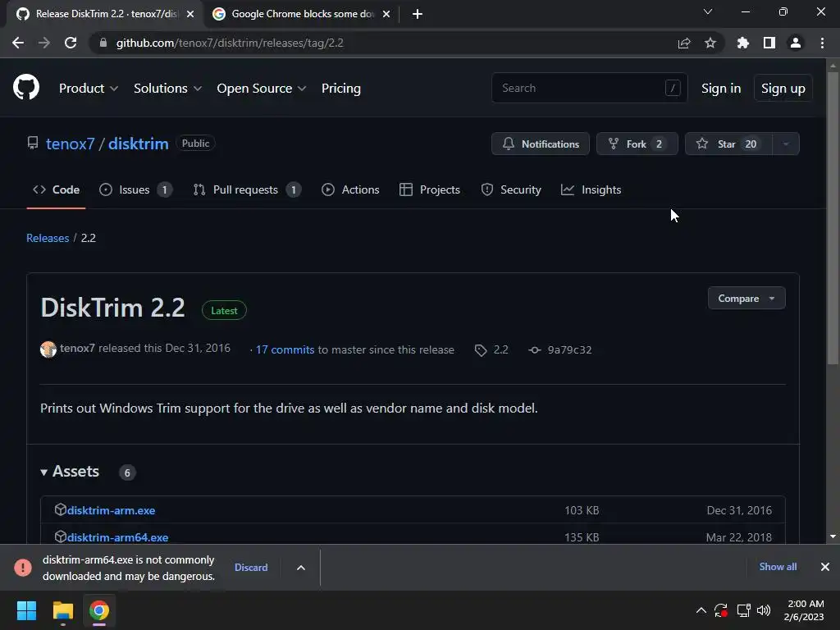The image size is (840, 630).
Task: Click the red download warning icon
Action: (23, 568)
